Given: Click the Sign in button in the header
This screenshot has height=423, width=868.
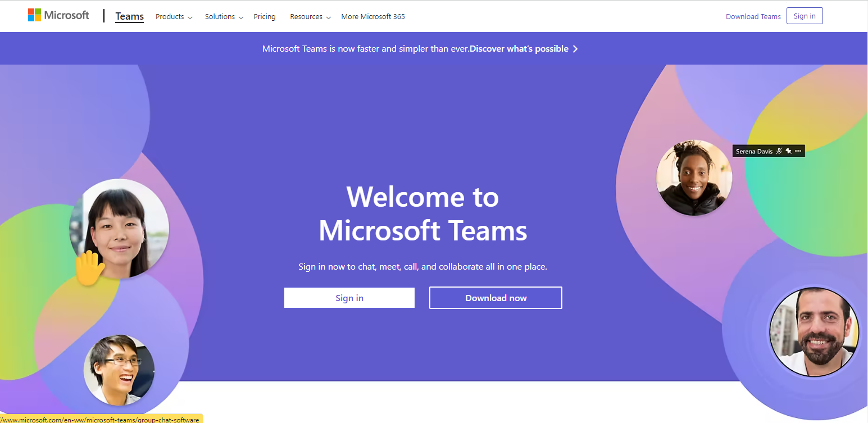Looking at the screenshot, I should click(x=805, y=16).
